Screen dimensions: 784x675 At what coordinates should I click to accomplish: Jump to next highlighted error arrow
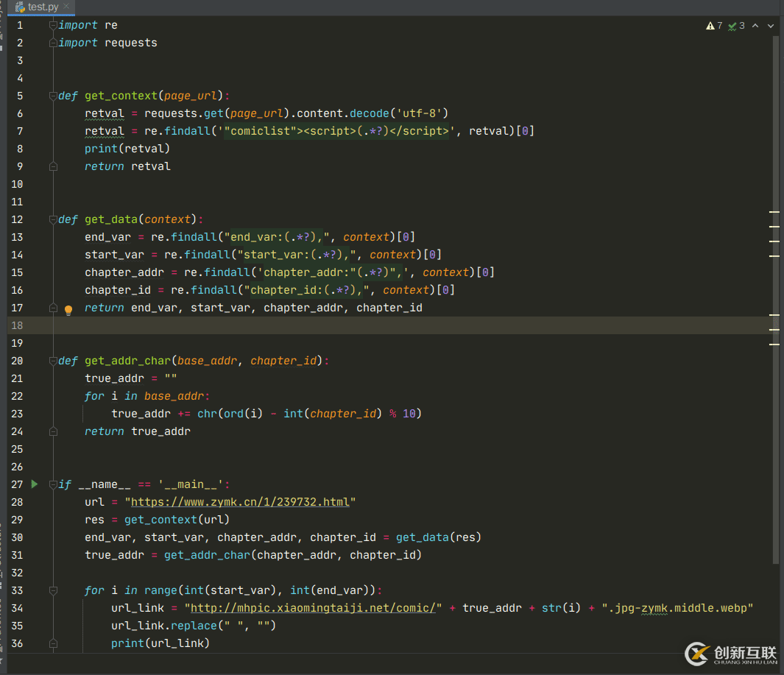771,26
